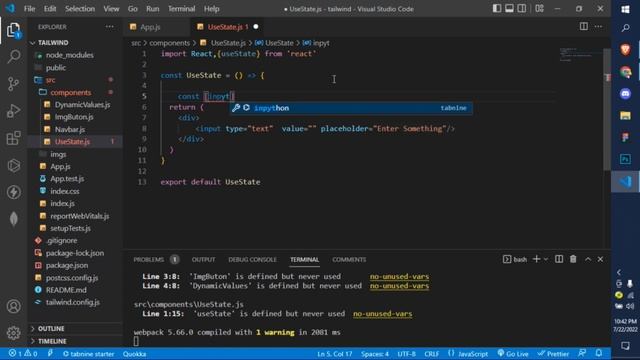Toggle panel layout icon in title bar
640x360 pixels.
click(x=509, y=9)
